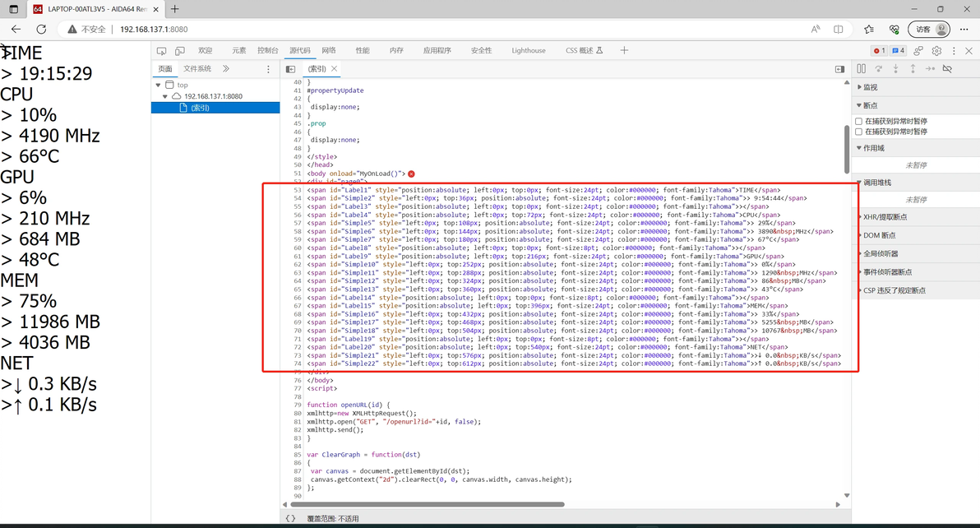Open the red error count badge

click(x=880, y=51)
